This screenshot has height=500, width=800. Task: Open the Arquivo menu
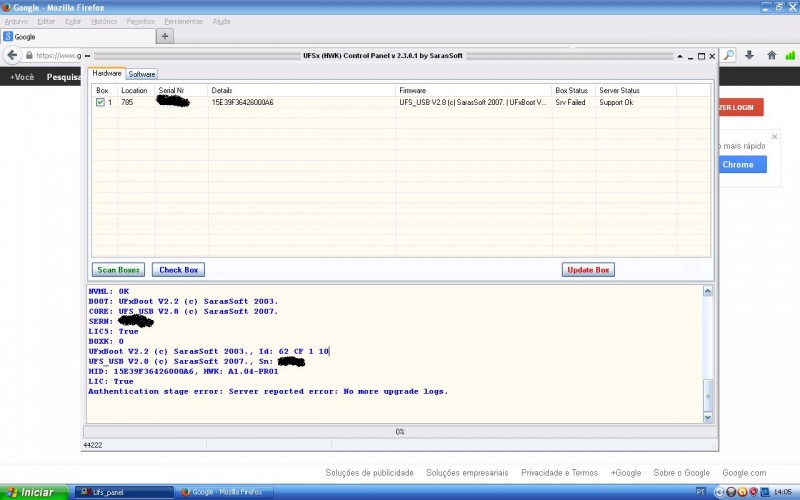pos(16,21)
